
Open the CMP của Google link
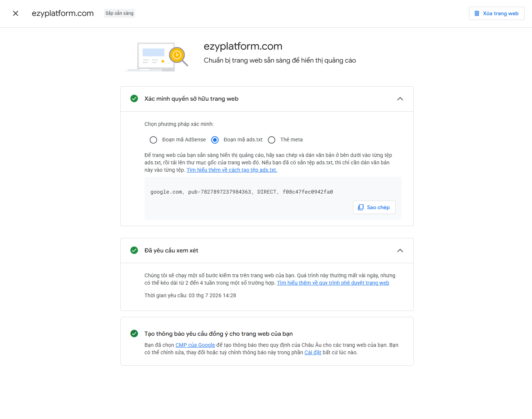click(195, 345)
